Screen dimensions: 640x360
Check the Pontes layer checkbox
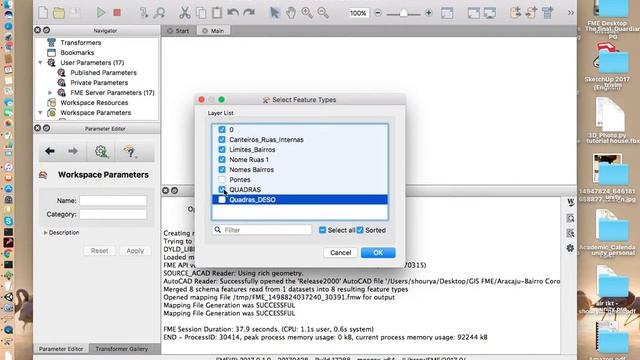pyautogui.click(x=222, y=180)
